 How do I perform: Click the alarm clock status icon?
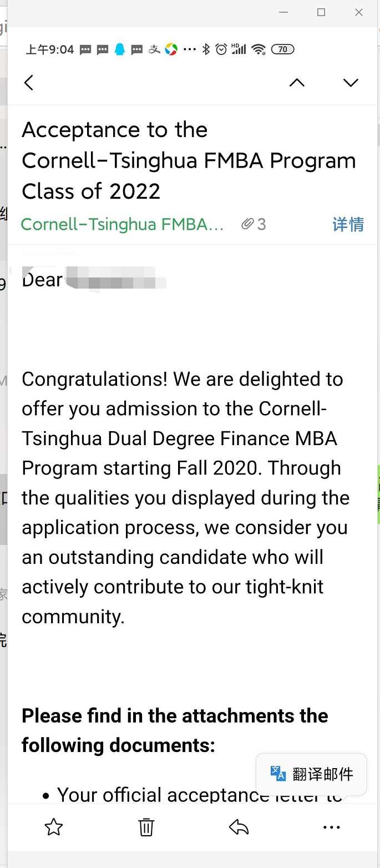[221, 49]
